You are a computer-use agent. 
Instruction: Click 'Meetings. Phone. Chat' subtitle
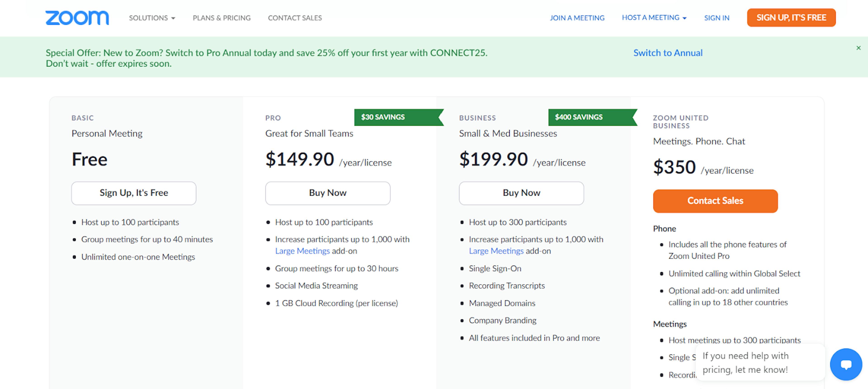click(699, 141)
